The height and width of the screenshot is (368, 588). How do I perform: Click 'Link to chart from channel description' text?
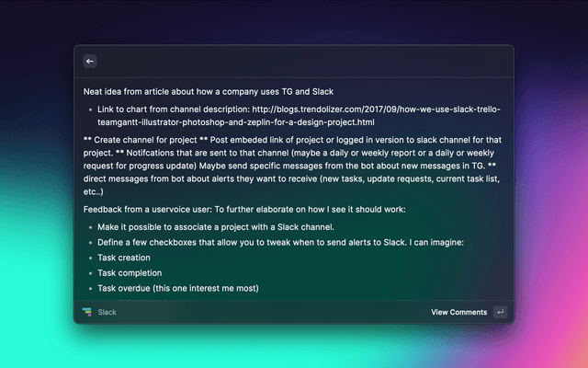point(175,109)
